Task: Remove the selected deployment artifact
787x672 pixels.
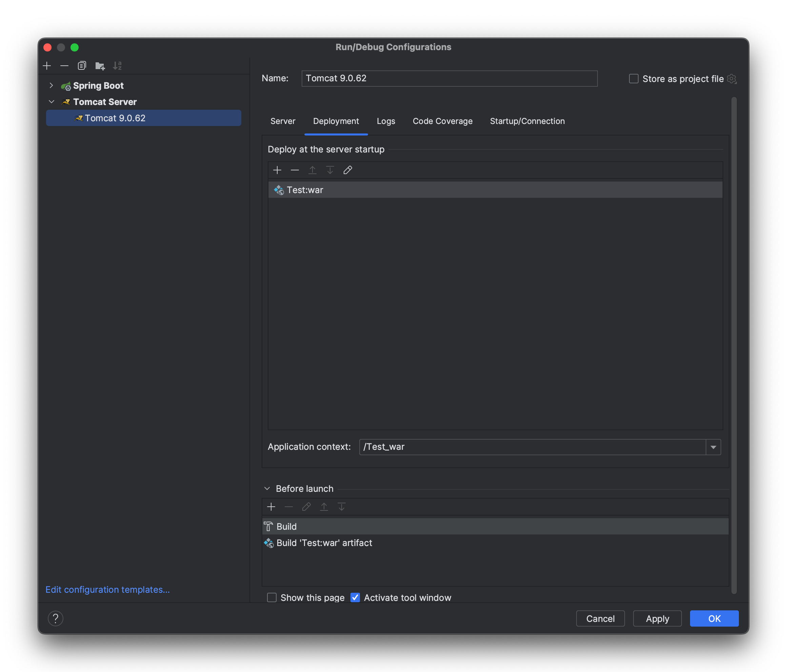Action: click(295, 170)
